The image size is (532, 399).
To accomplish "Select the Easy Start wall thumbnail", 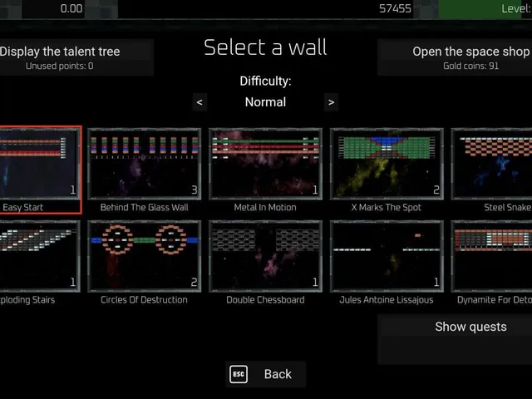I will pos(40,164).
